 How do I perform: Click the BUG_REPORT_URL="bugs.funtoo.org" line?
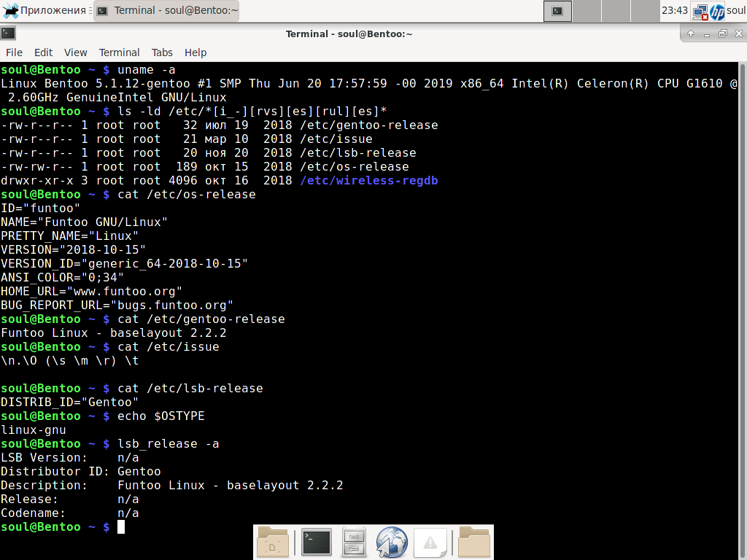tap(117, 305)
